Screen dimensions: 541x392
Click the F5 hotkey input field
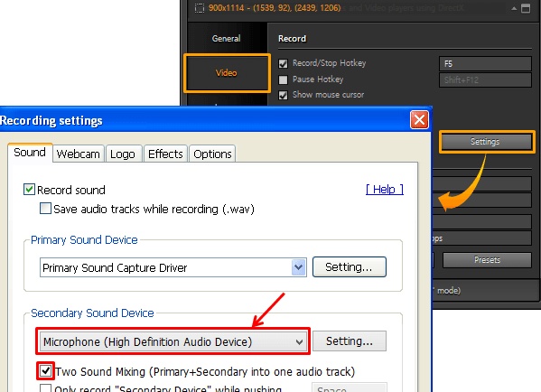[x=485, y=64]
